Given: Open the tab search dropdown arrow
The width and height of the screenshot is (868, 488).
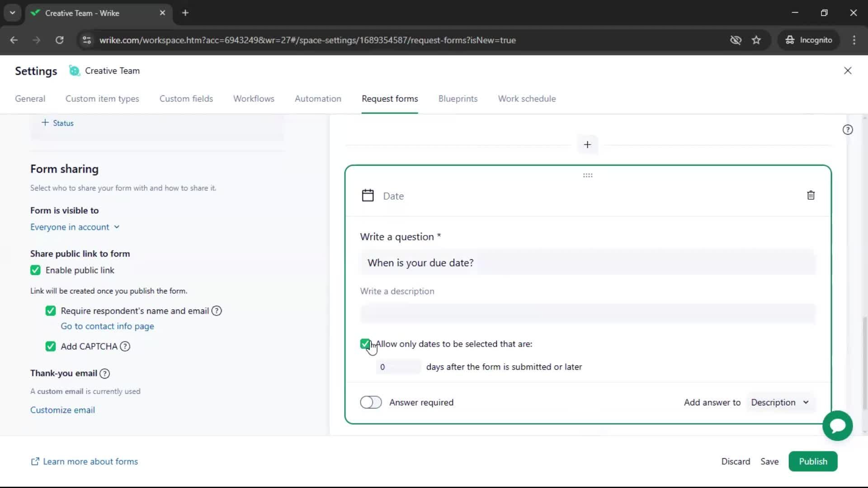Looking at the screenshot, I should (13, 13).
